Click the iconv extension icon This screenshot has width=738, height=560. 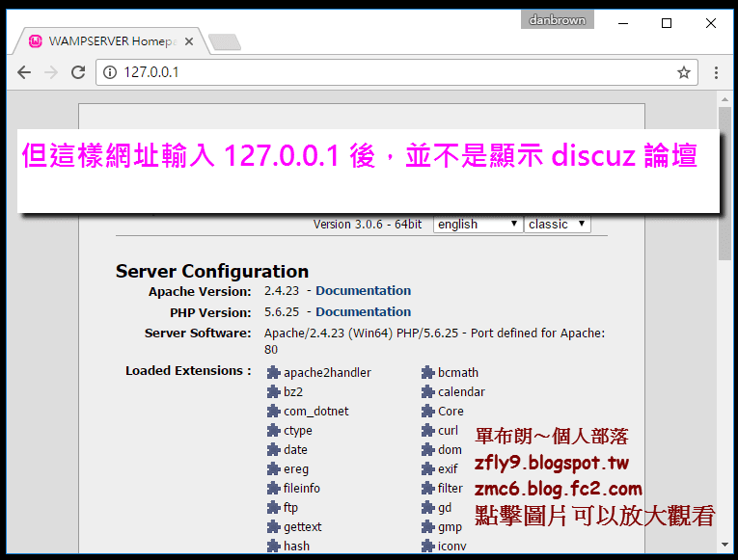(x=427, y=547)
